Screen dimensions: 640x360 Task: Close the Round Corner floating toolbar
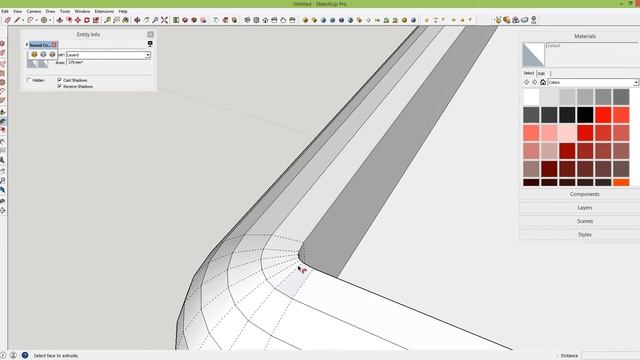coord(54,45)
